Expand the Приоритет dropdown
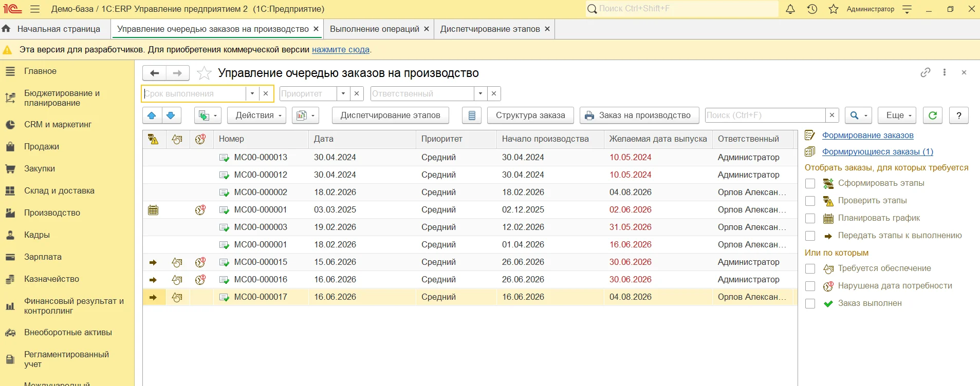The width and height of the screenshot is (980, 386). point(343,93)
